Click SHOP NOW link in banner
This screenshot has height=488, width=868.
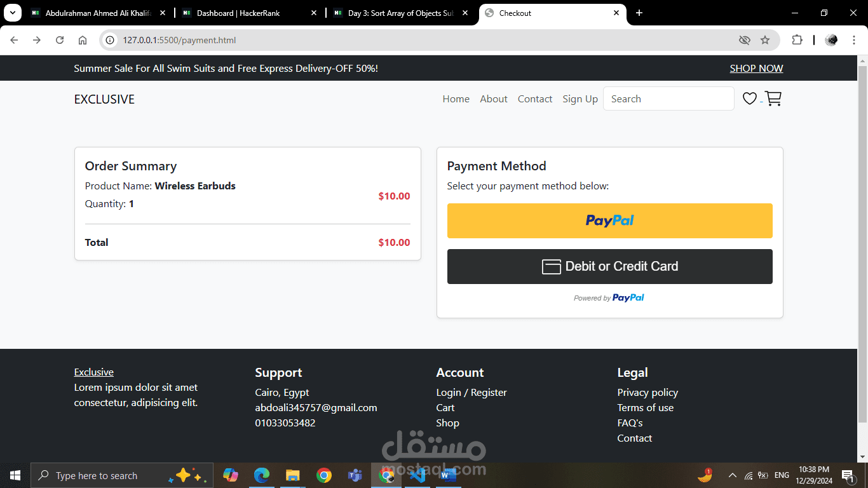[x=756, y=68]
